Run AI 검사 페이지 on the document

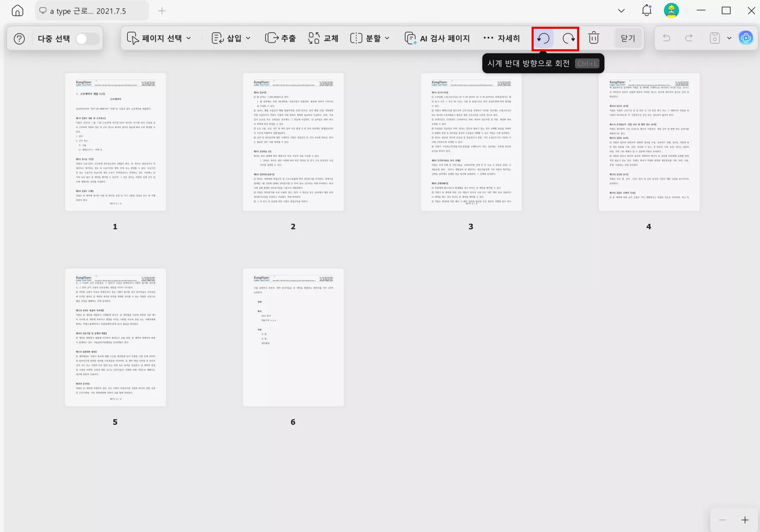437,38
